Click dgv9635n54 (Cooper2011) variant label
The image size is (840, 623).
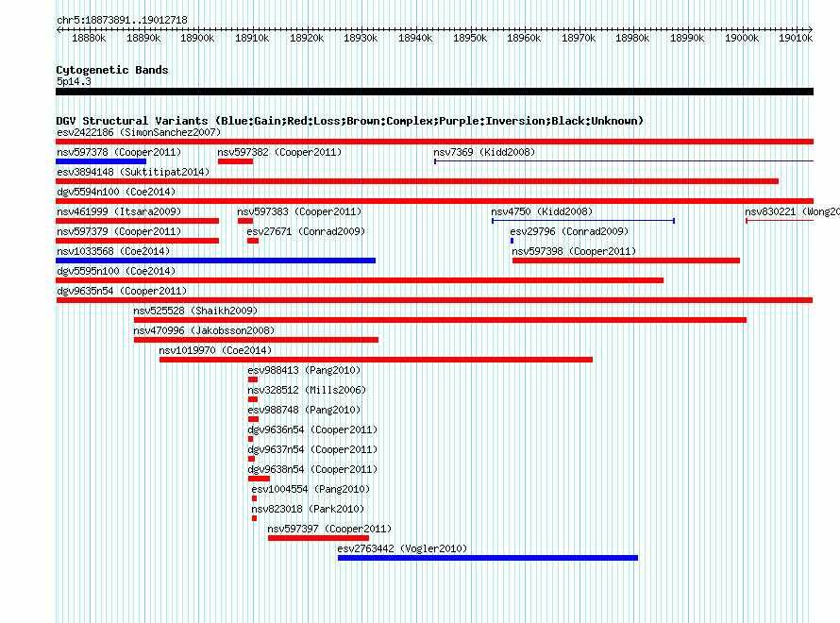pyautogui.click(x=122, y=291)
